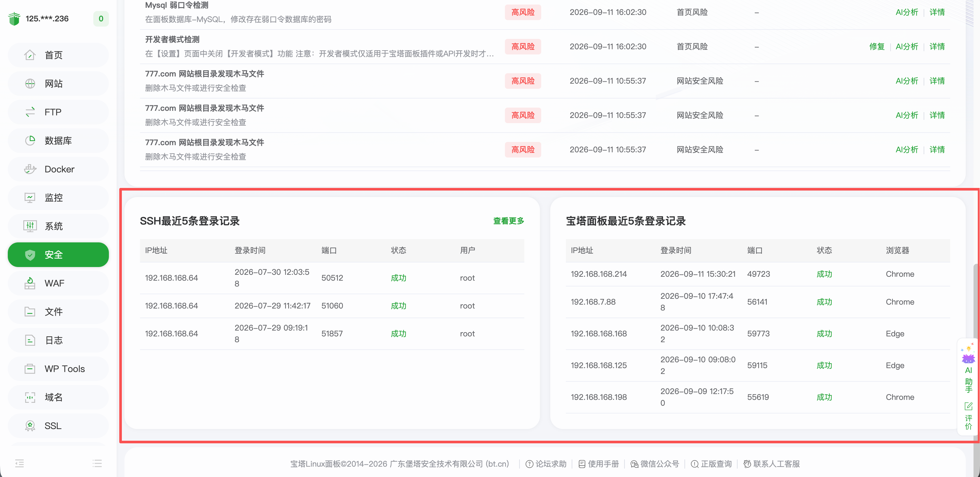980x477 pixels.
Task: Open 详情 for 开发者模式检测
Action: point(937,46)
